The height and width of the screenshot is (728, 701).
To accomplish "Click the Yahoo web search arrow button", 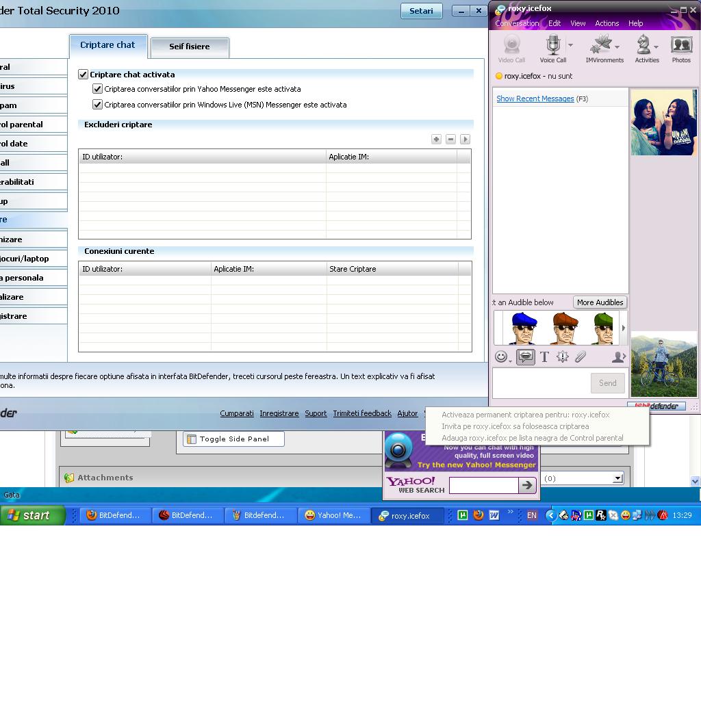I will point(527,485).
